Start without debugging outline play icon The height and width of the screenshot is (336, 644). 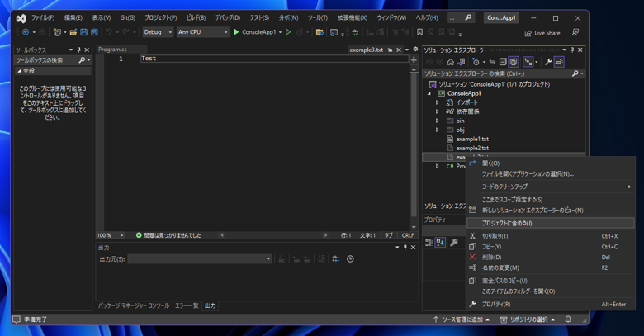tap(288, 32)
